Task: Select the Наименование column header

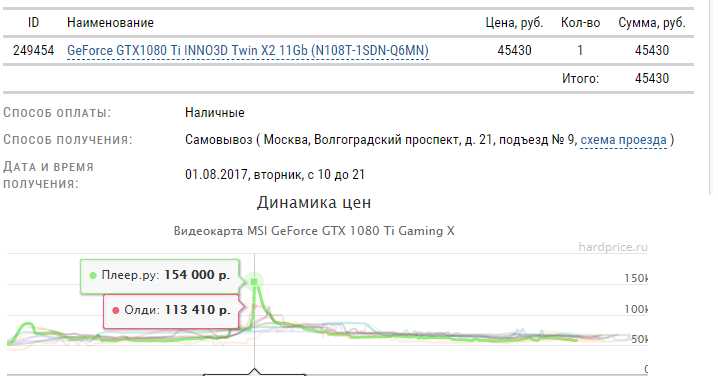Action: (110, 22)
